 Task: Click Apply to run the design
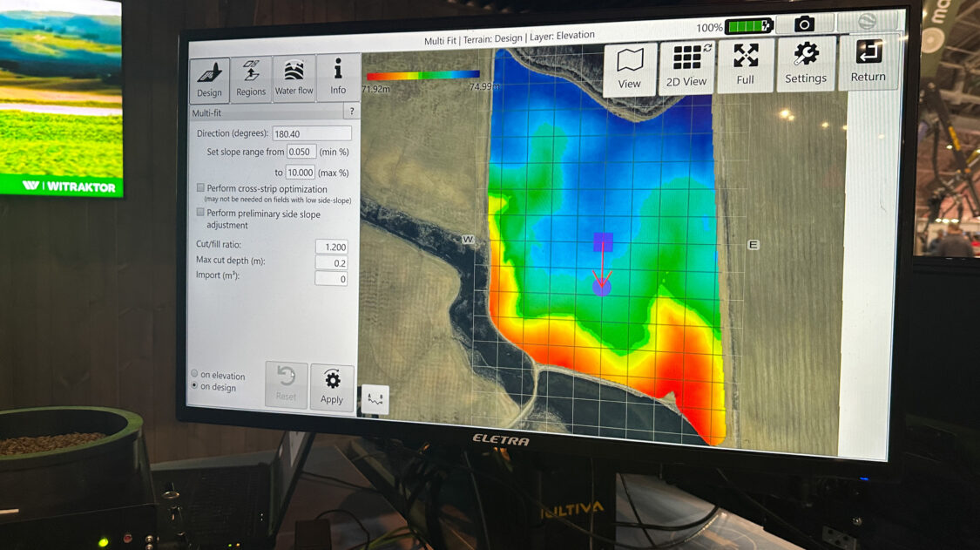point(332,388)
